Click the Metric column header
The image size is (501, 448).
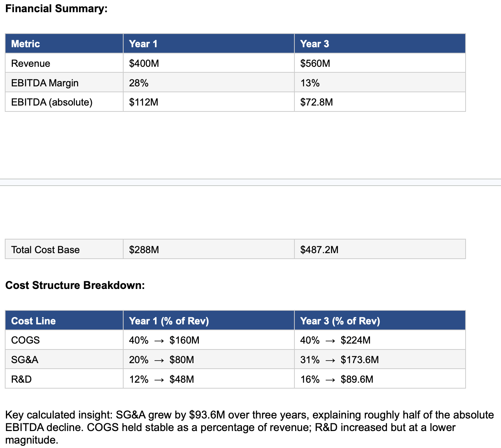(x=64, y=44)
